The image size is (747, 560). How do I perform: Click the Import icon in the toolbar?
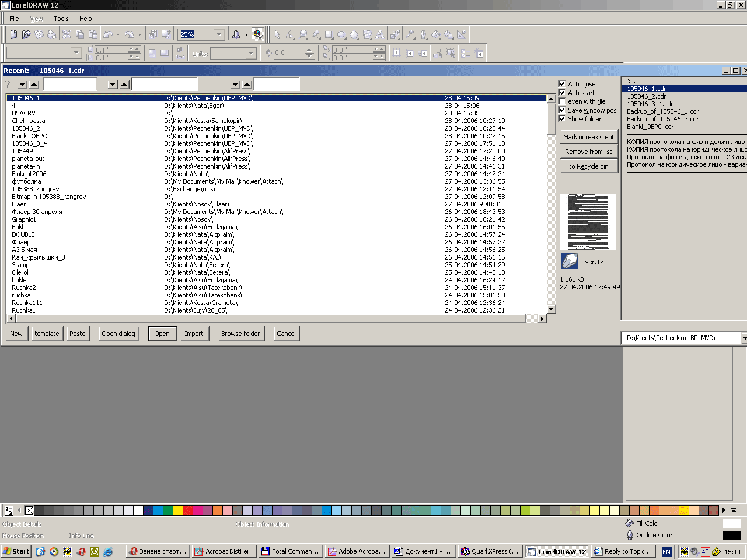(152, 34)
